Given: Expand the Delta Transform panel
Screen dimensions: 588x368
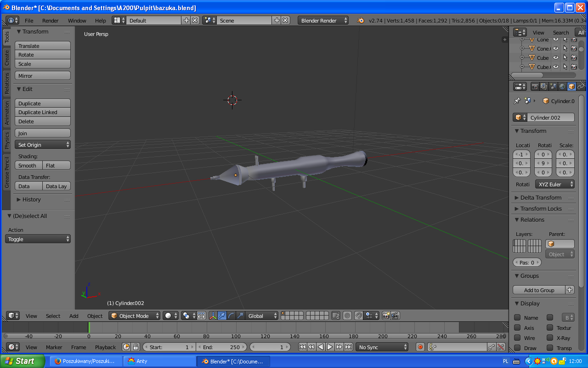Looking at the screenshot, I should pyautogui.click(x=541, y=197).
